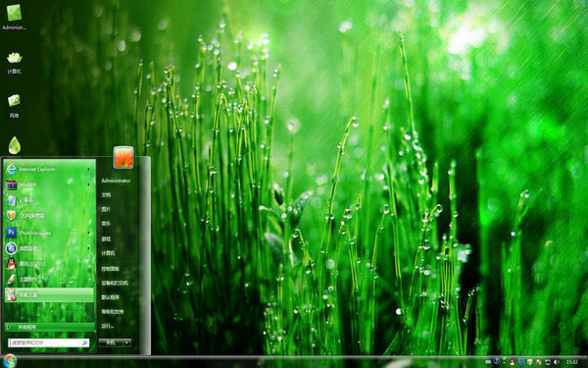This screenshot has height=368, width=588.
Task: Show hidden tray icons arrow
Action: [504, 361]
